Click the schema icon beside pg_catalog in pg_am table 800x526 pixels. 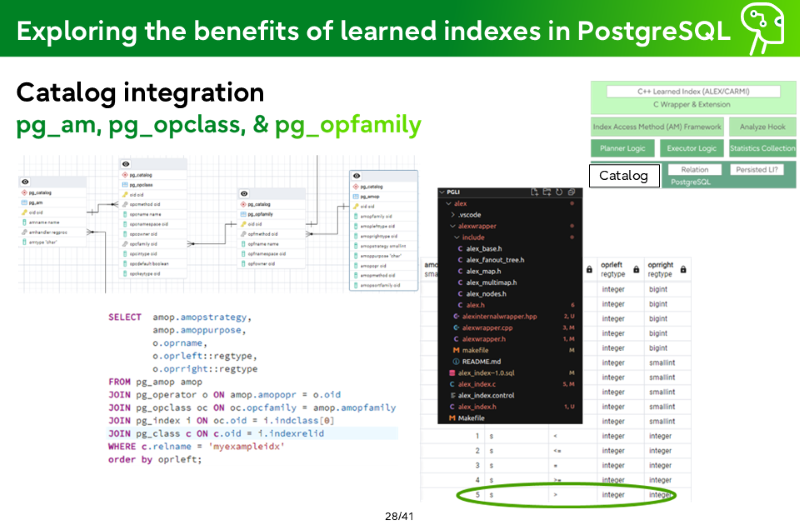(24, 193)
